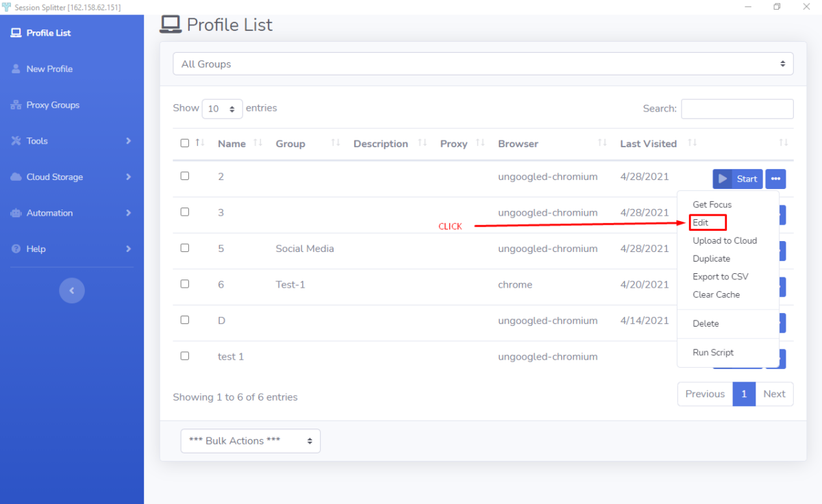Image resolution: width=822 pixels, height=504 pixels.
Task: Click the Proxy Groups network icon
Action: (16, 105)
